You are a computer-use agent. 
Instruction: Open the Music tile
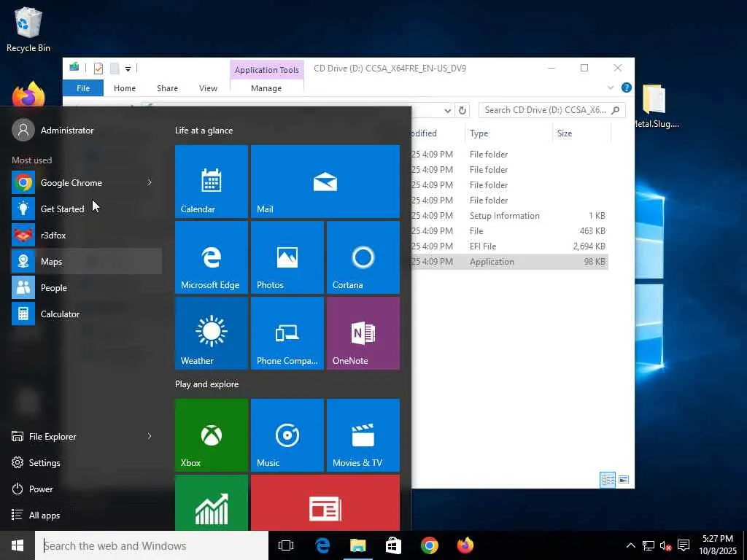[287, 435]
